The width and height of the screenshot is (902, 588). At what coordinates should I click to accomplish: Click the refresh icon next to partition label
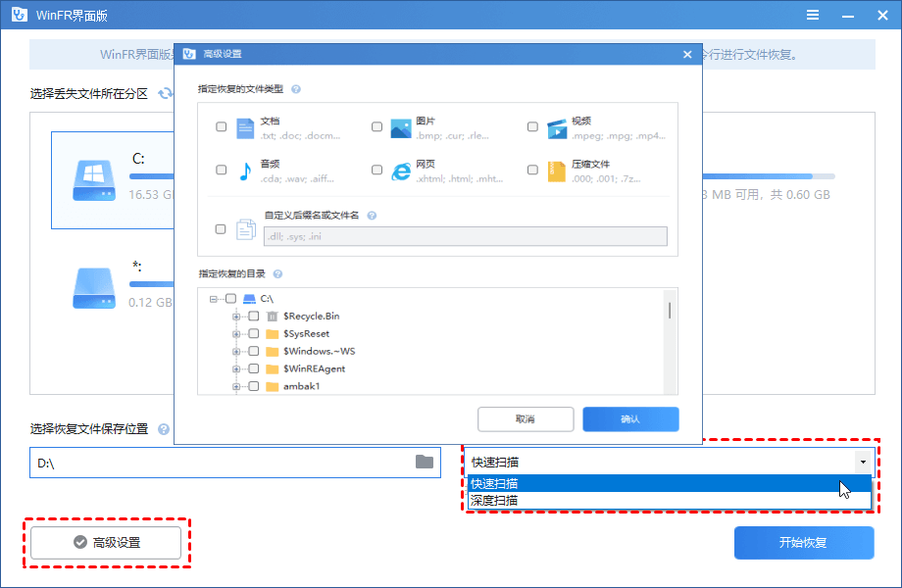[166, 94]
